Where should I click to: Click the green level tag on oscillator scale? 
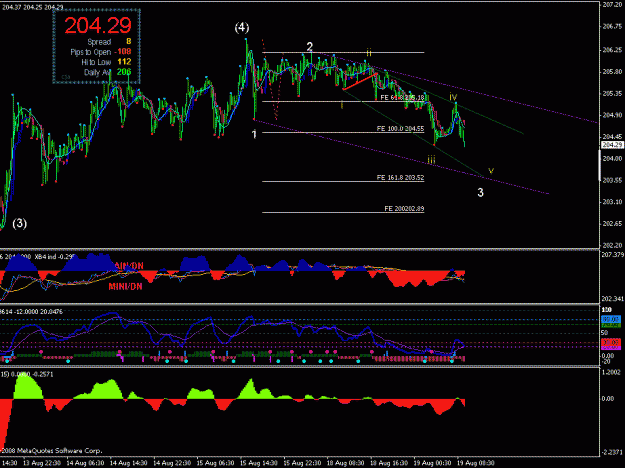click(611, 325)
